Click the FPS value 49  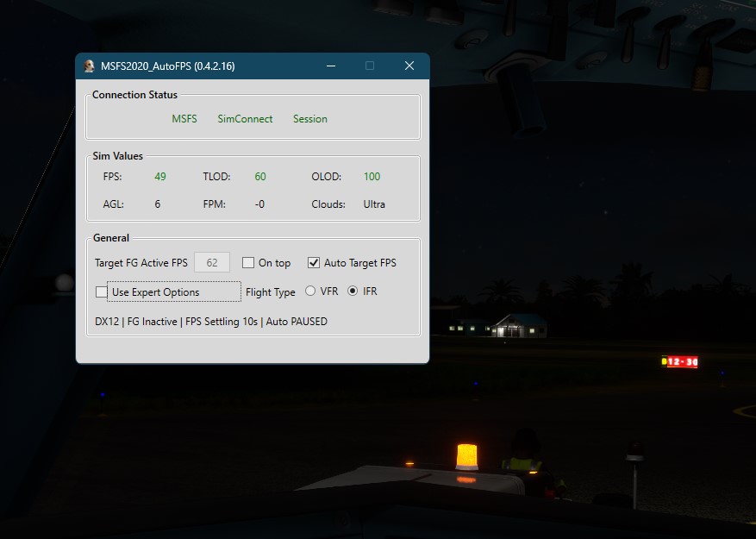click(x=160, y=177)
